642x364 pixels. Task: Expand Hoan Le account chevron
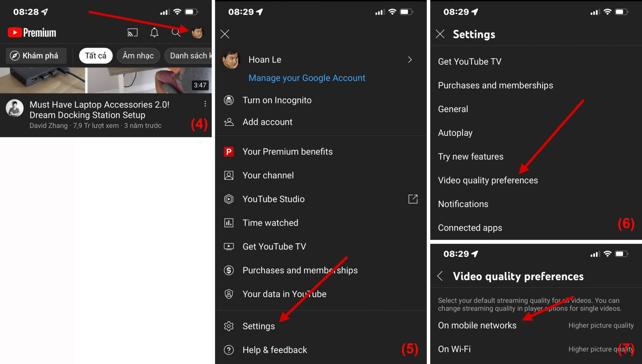click(x=410, y=60)
